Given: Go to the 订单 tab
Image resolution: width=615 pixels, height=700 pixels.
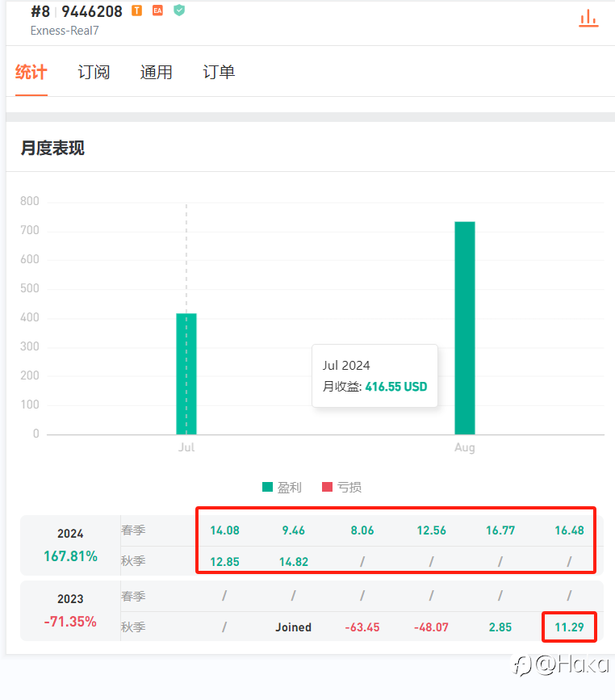Looking at the screenshot, I should [219, 72].
